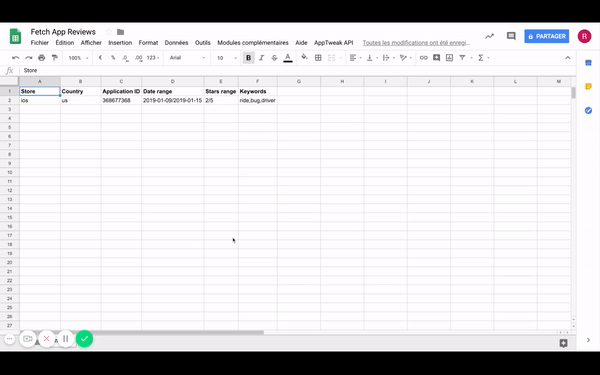Open the Insertion menu

(x=120, y=43)
